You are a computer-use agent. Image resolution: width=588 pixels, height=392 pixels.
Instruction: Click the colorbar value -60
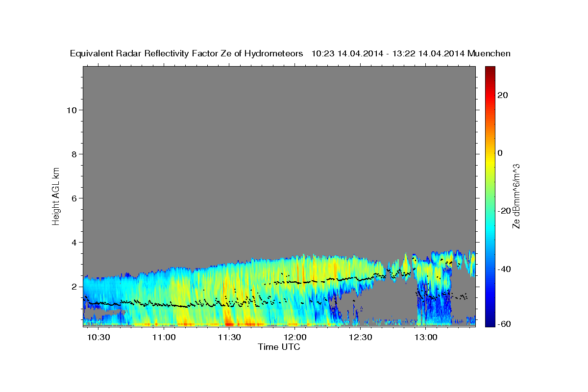coord(505,324)
